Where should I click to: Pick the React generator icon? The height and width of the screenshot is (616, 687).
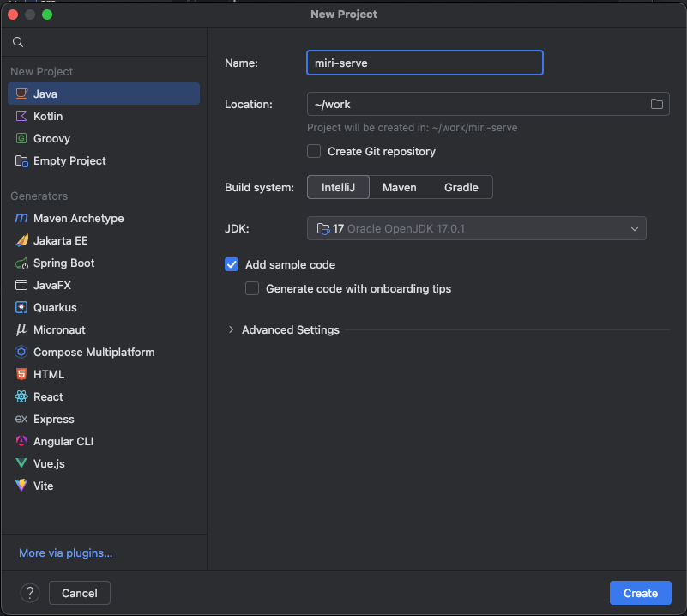pos(21,396)
